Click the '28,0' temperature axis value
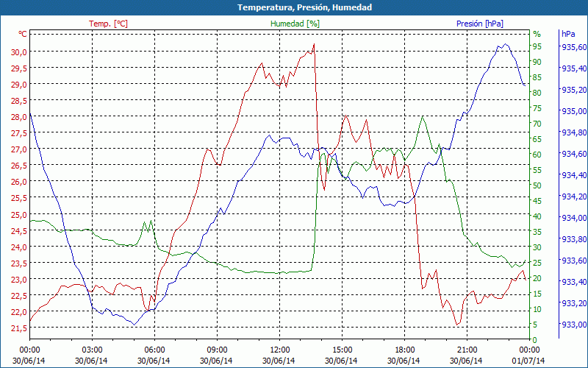This screenshot has width=588, height=368. point(18,117)
